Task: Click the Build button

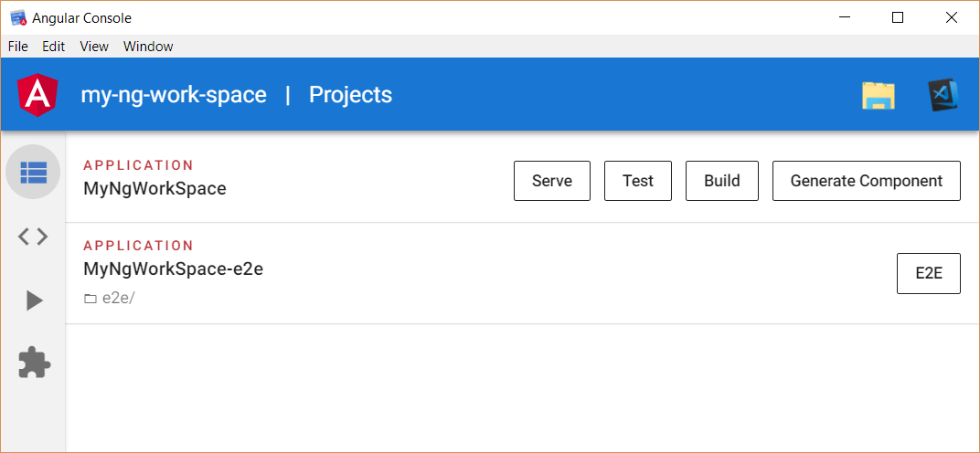Action: tap(722, 181)
